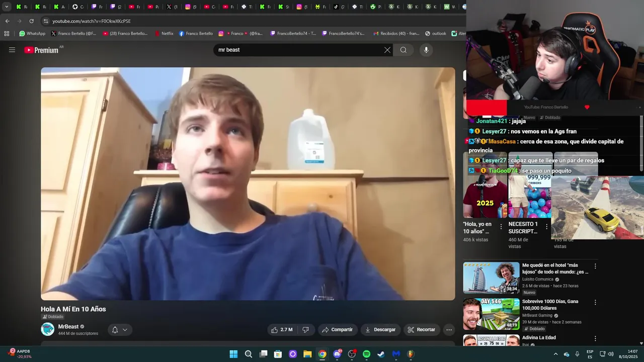
Task: View site information beside the URL
Action: pyautogui.click(x=46, y=21)
